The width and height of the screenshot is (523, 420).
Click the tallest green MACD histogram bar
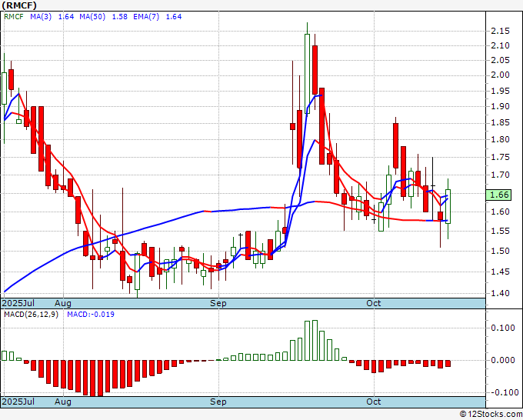(311, 340)
